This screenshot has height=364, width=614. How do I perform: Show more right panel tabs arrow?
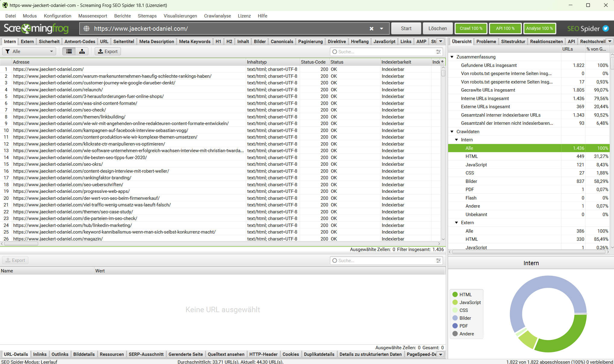[x=610, y=41]
